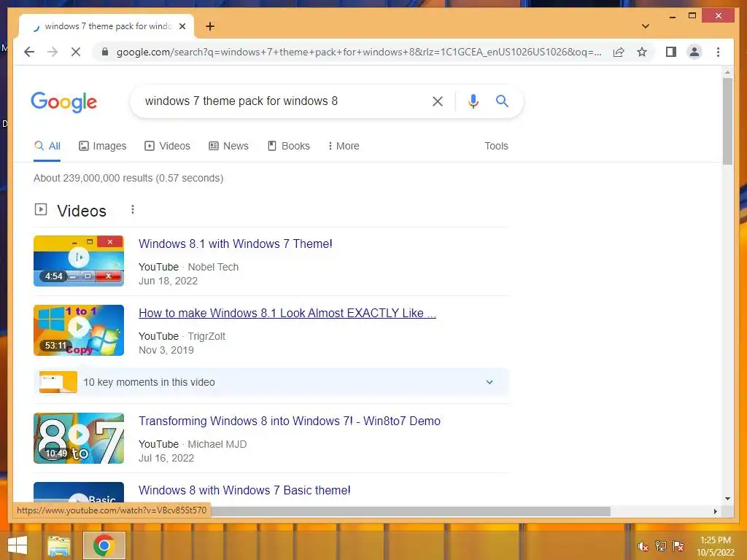
Task: Click the taskbar clock 1:25 PM
Action: pyautogui.click(x=716, y=540)
